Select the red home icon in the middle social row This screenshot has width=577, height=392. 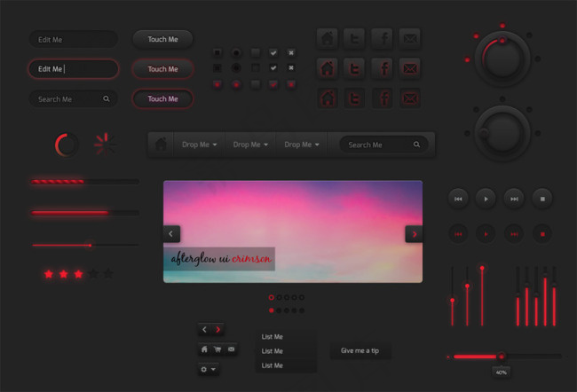tap(328, 68)
